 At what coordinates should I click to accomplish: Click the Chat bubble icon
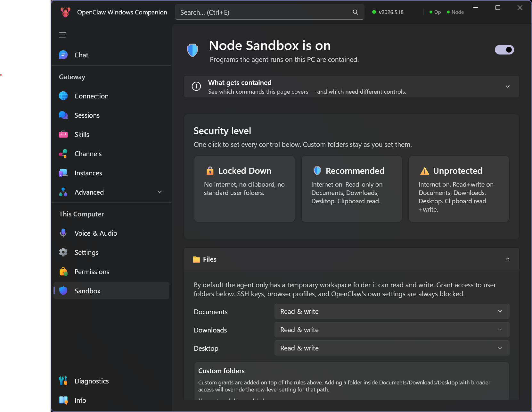click(63, 55)
